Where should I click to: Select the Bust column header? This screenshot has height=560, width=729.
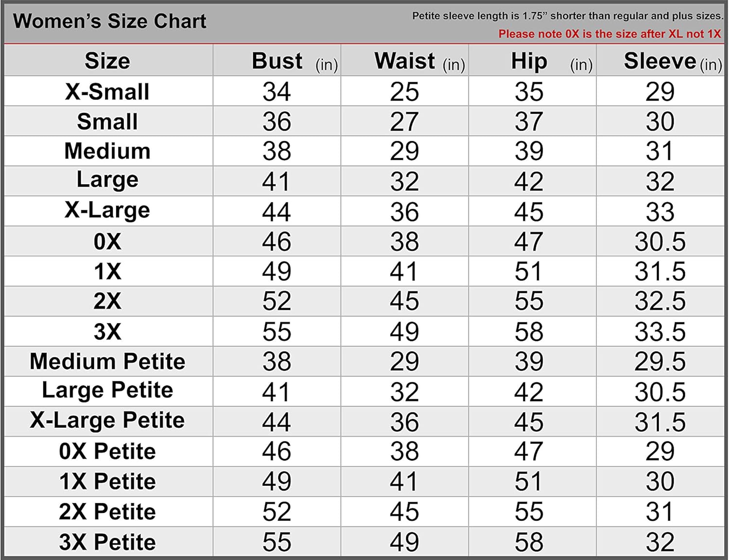[277, 61]
